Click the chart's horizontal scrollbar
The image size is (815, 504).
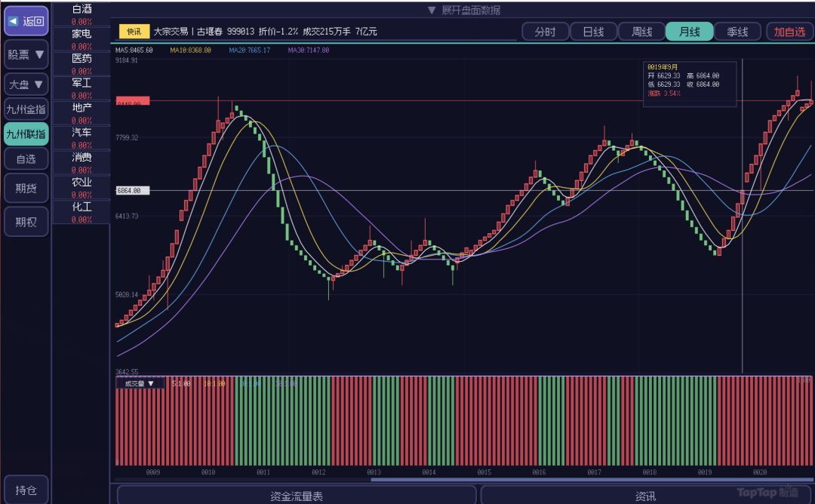tap(592, 480)
